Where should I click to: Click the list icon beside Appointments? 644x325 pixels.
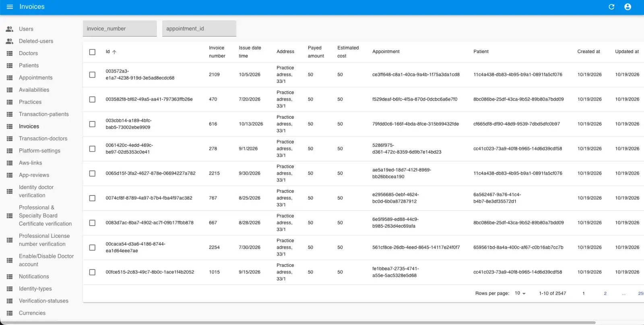coord(10,78)
